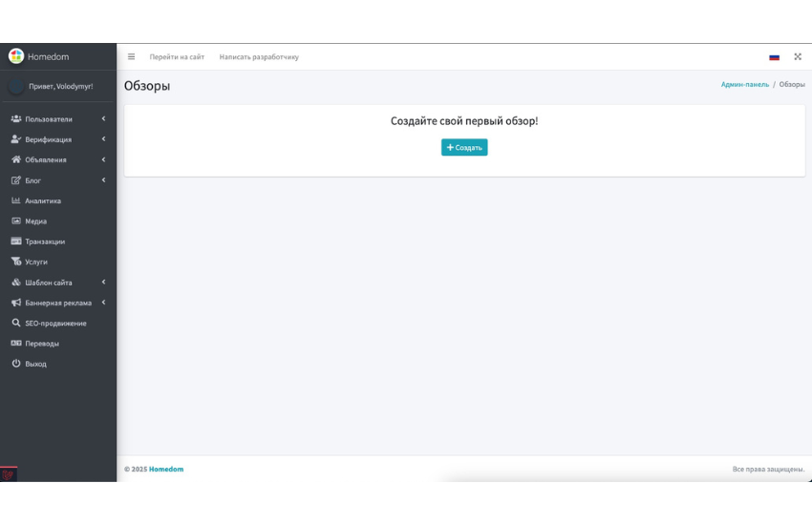Screen dimensions: 812x525
Task: Expand the Пользователи submenu chevron
Action: coord(103,119)
